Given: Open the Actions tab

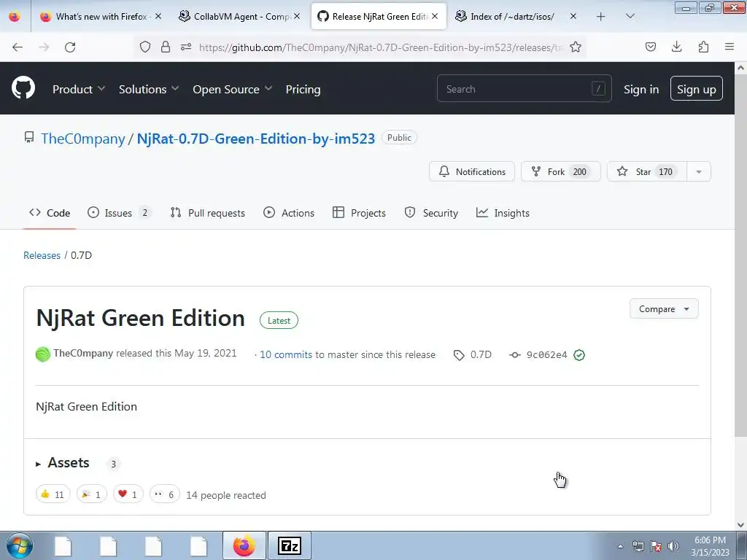Looking at the screenshot, I should pyautogui.click(x=289, y=213).
